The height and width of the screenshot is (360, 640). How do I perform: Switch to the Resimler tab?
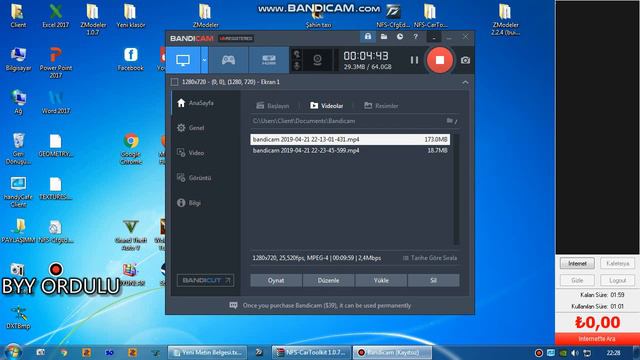coord(381,106)
